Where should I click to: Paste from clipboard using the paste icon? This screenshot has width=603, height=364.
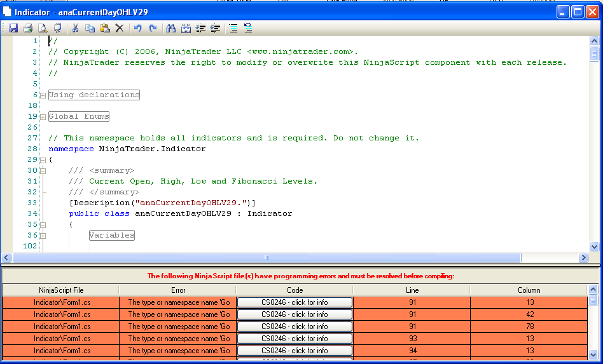point(104,28)
